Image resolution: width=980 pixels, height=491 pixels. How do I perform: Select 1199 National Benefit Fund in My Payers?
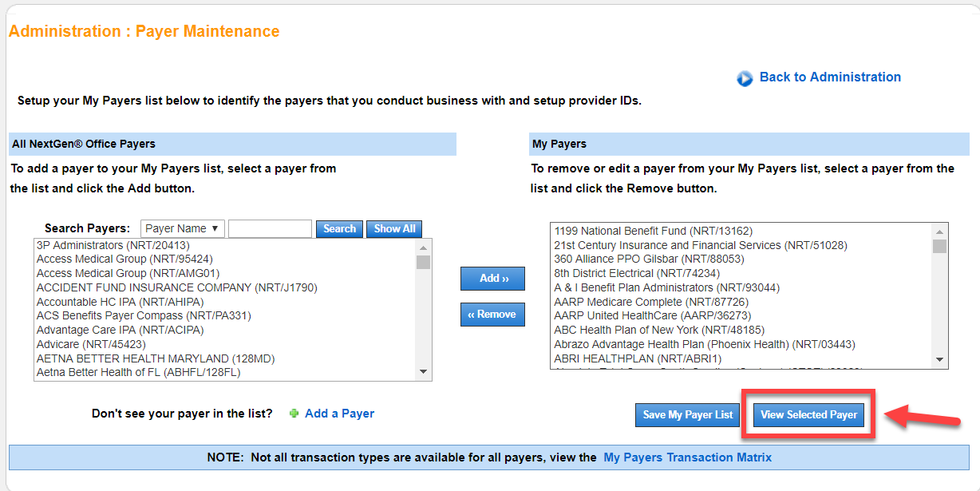653,232
